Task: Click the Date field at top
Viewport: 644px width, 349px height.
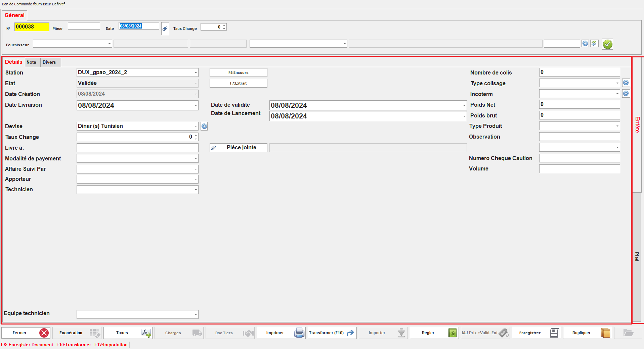Action: [139, 26]
